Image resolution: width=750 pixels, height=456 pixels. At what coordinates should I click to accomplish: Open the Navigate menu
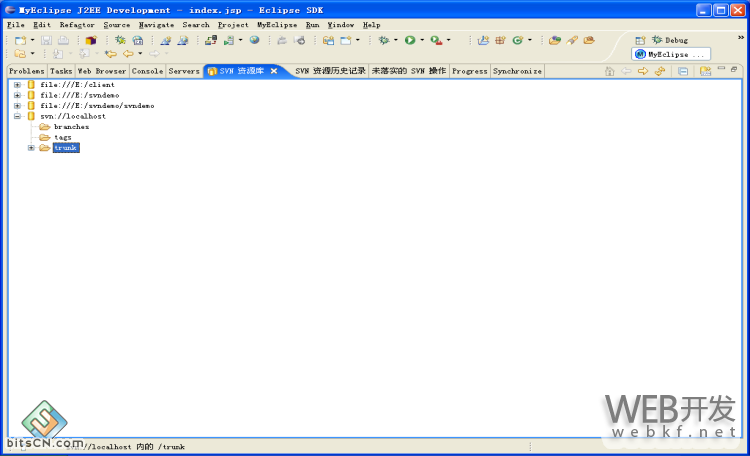tap(156, 25)
